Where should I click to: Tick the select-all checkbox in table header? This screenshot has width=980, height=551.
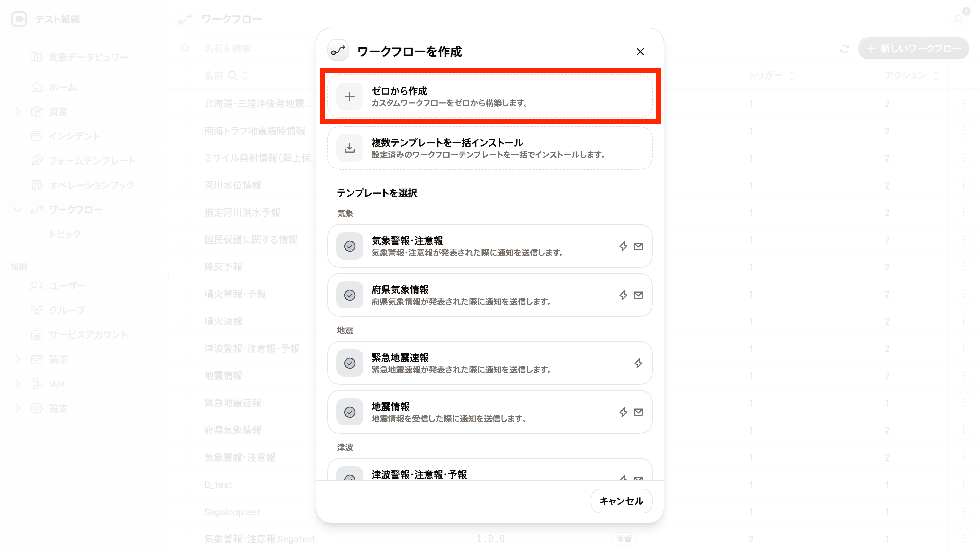(185, 75)
